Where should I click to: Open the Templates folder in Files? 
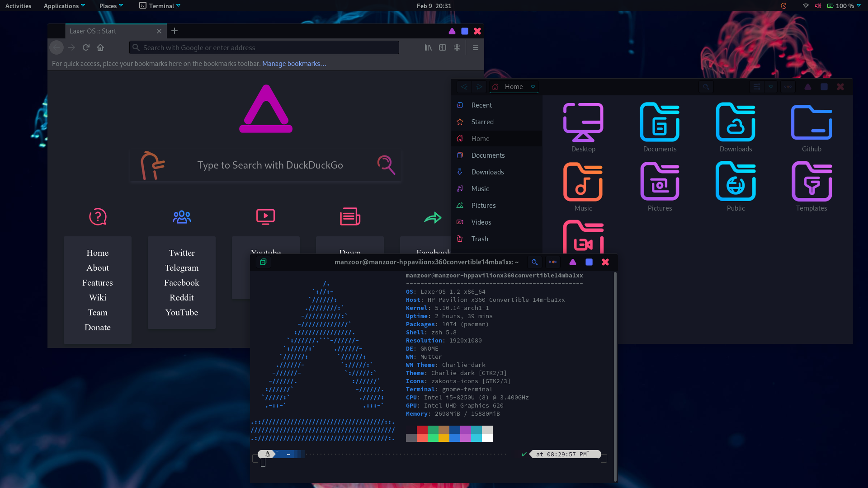click(x=811, y=187)
